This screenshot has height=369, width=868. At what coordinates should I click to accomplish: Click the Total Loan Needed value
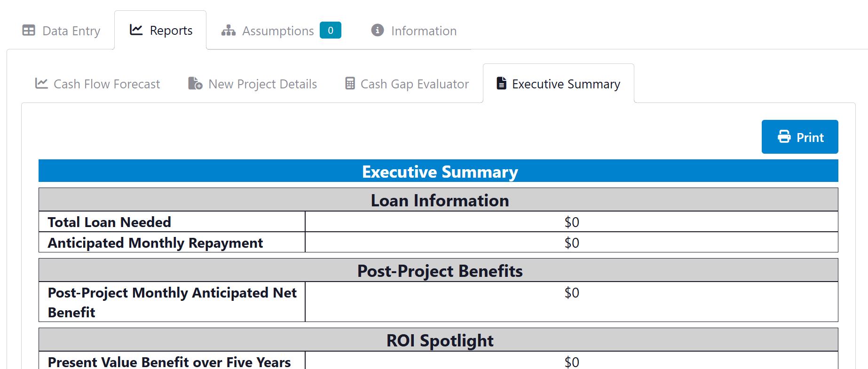pyautogui.click(x=571, y=222)
